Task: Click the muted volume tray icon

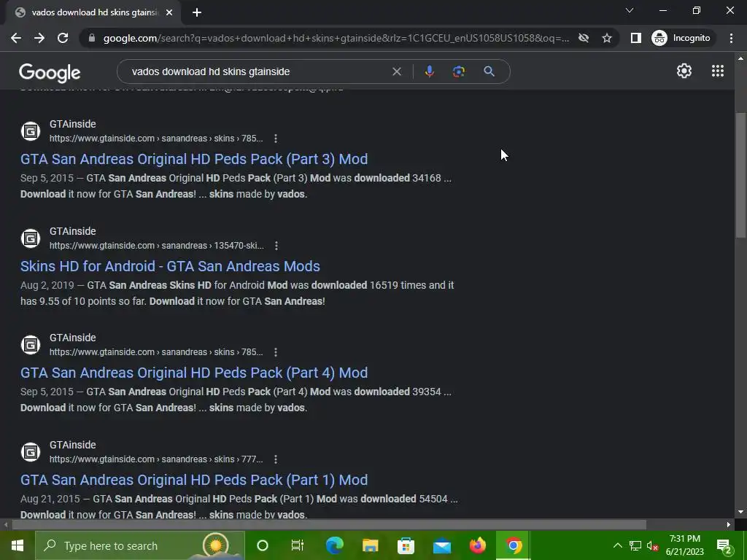Action: (652, 545)
